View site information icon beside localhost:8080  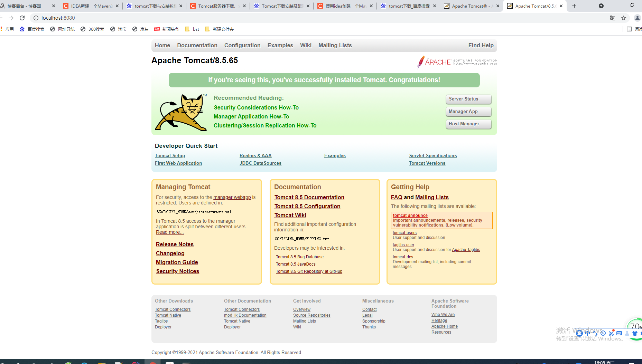36,18
